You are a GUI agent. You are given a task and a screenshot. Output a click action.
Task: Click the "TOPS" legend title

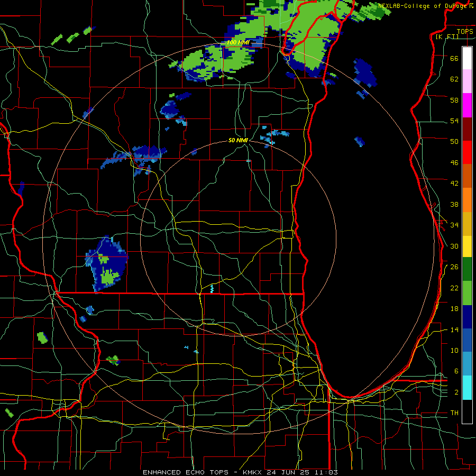point(465,31)
